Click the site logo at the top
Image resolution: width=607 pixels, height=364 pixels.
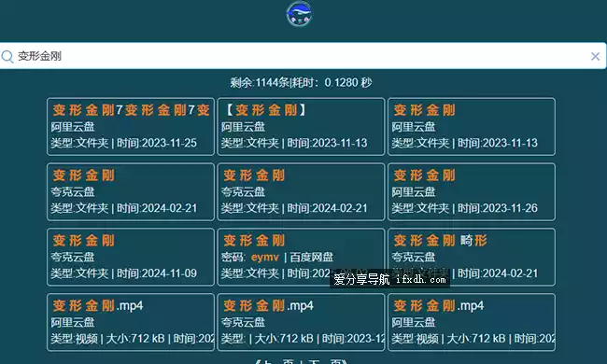click(299, 14)
